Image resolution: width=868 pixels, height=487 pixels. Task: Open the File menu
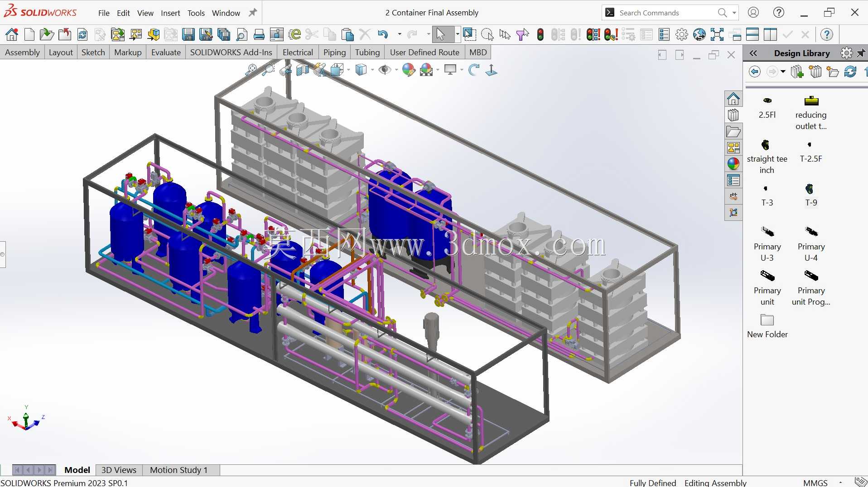[x=104, y=13]
